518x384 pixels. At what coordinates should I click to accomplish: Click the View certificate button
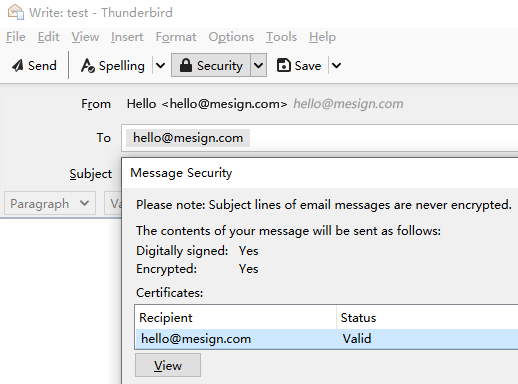point(168,365)
